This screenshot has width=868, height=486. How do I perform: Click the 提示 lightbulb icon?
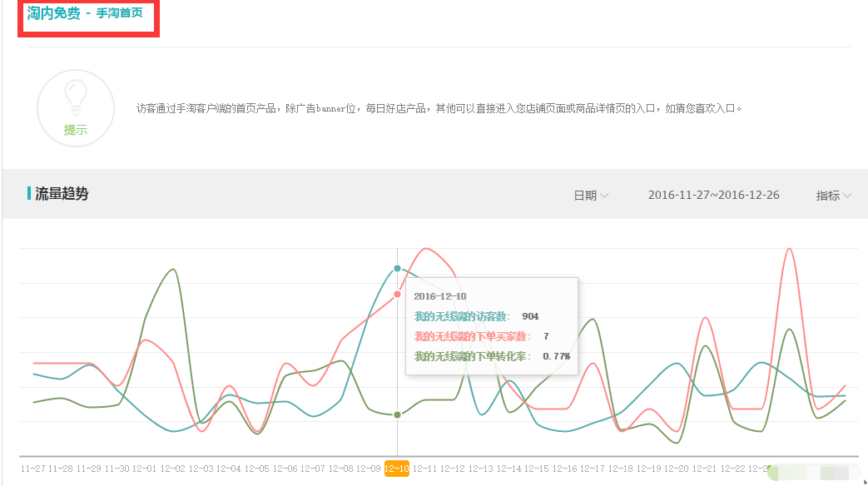pyautogui.click(x=75, y=108)
